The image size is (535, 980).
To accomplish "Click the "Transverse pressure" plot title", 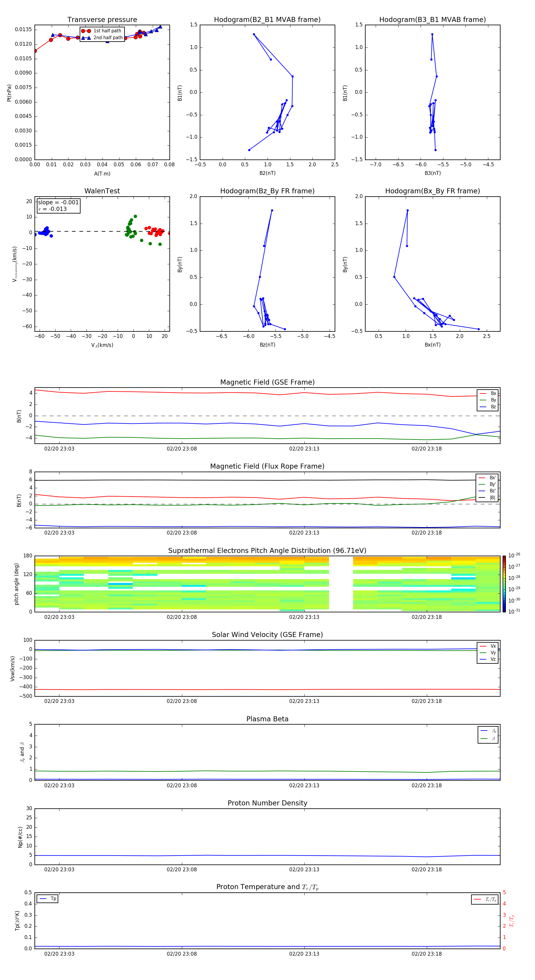I will [102, 20].
